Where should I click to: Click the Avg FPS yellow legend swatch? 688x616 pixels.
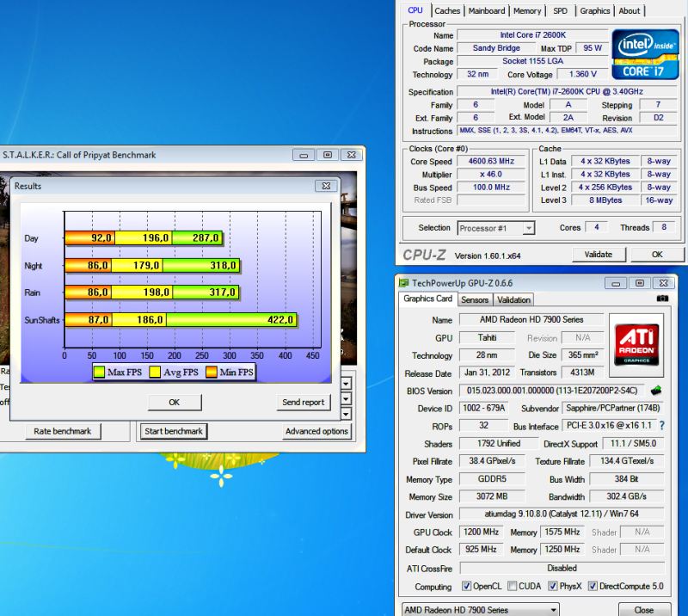[155, 373]
